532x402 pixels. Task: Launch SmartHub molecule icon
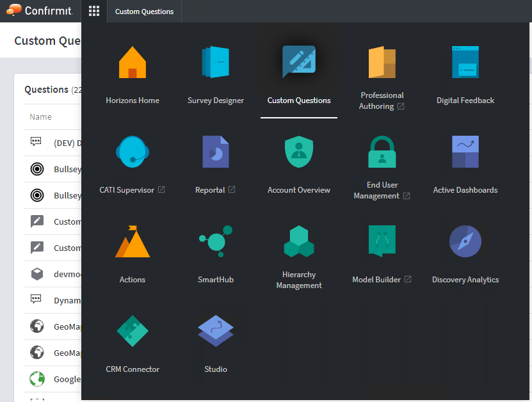[x=216, y=241]
